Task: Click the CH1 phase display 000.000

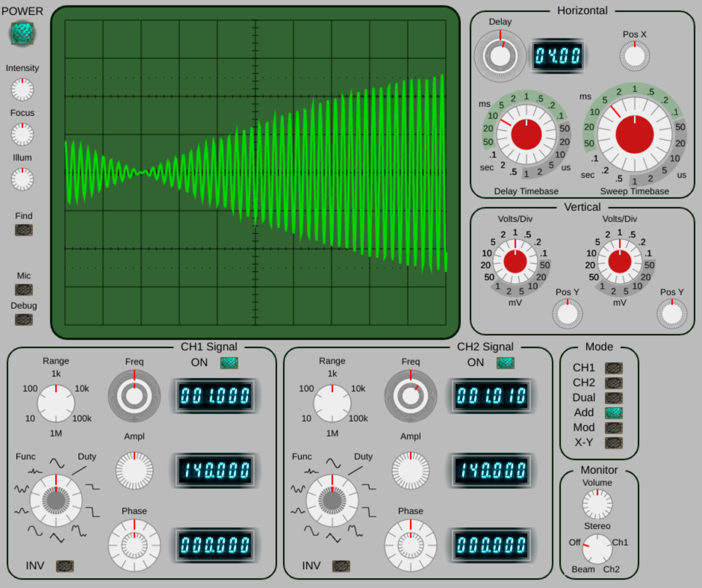Action: point(215,545)
